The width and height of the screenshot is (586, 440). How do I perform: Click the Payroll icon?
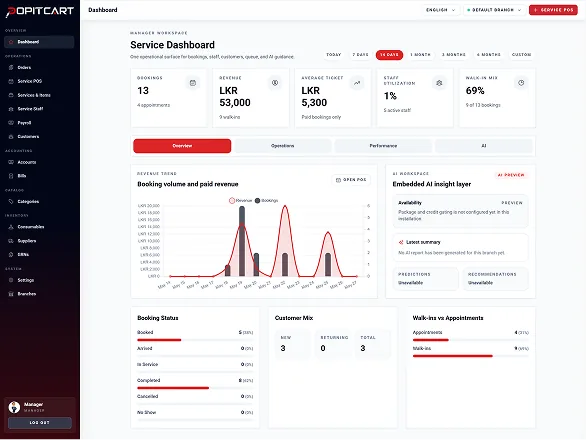(11, 123)
